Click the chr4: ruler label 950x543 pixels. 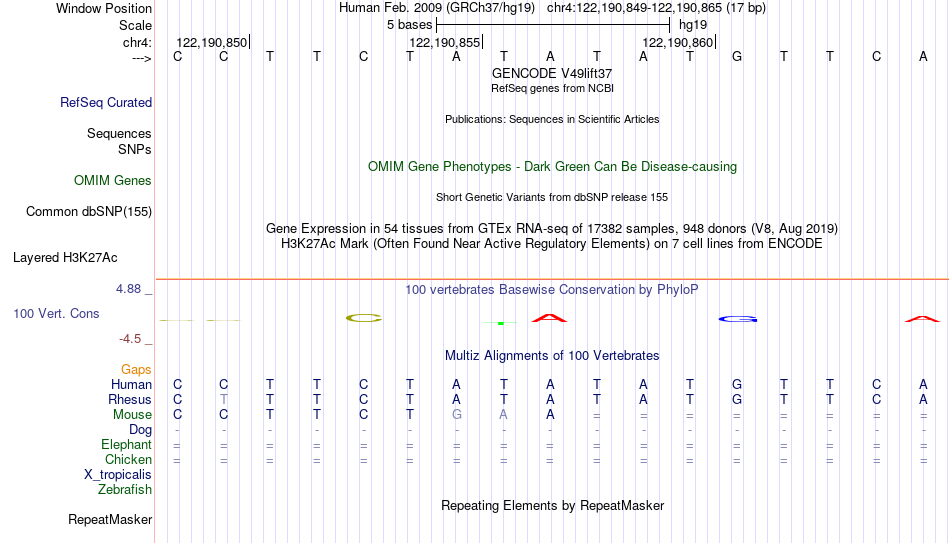click(138, 42)
